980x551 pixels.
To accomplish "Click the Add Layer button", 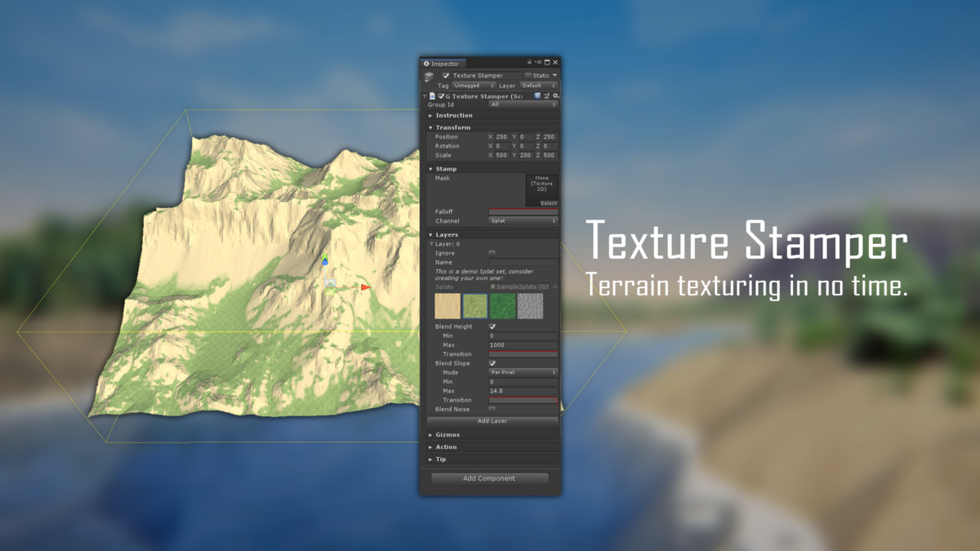I will coord(492,421).
